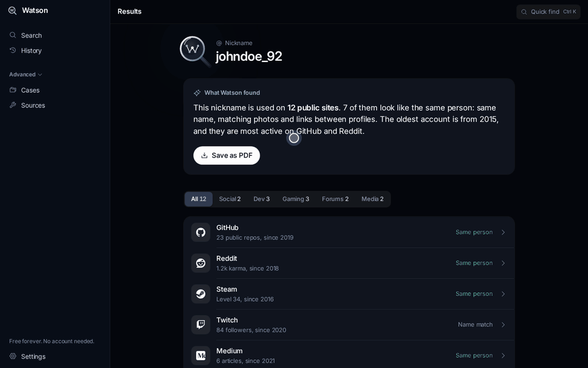This screenshot has height=368, width=588.
Task: Collapse the Advanced sidebar section
Action: (26, 74)
